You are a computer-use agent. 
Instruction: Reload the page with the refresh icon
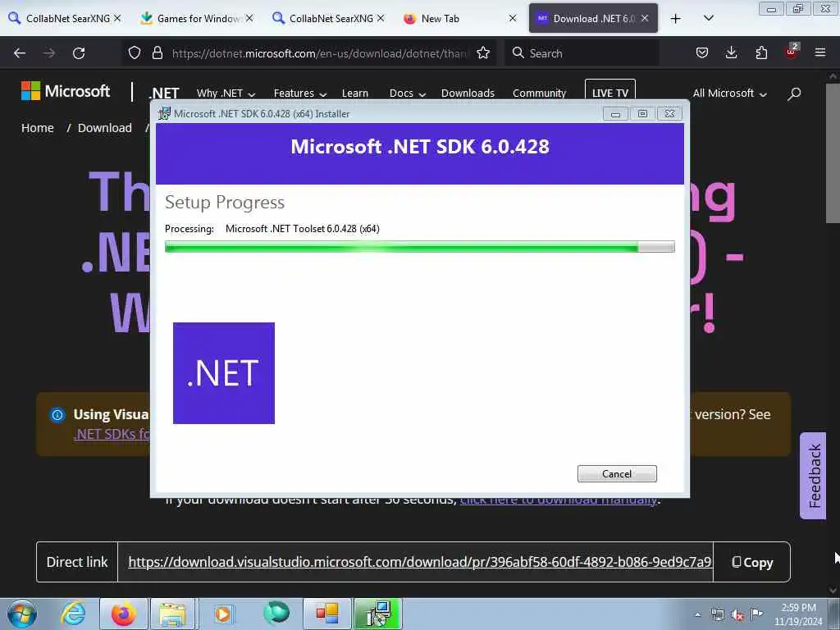[x=79, y=53]
